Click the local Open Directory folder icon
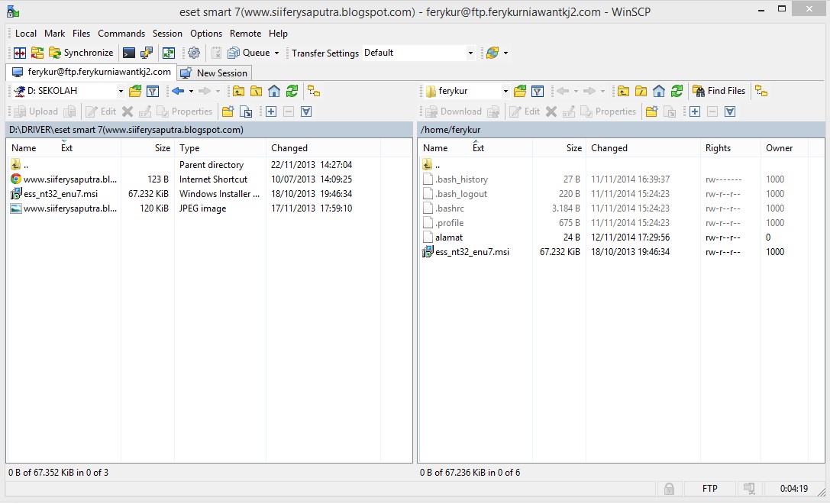 135,91
